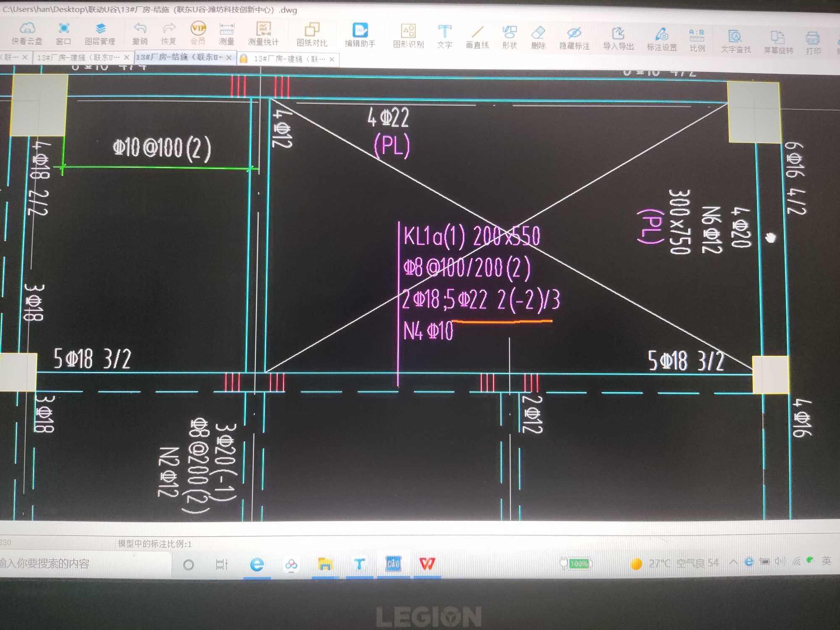The height and width of the screenshot is (630, 840).
Task: Launch 编辑助手 edit assistant
Action: tap(360, 35)
